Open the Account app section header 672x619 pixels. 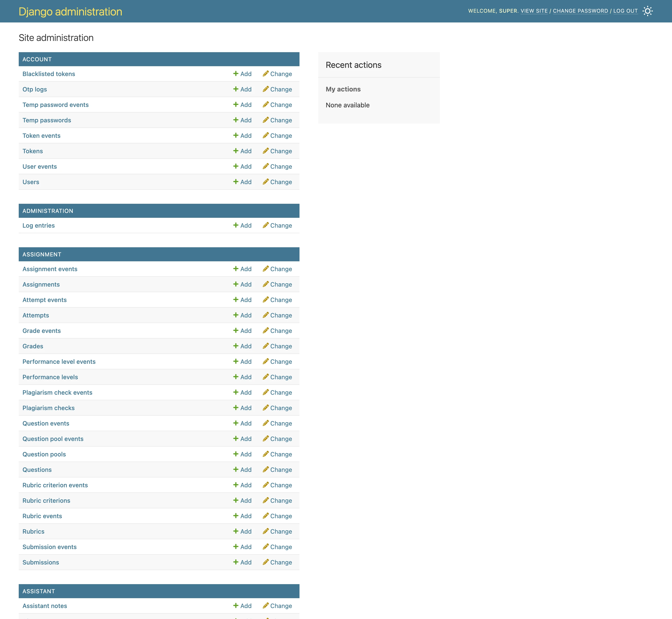[x=37, y=59]
